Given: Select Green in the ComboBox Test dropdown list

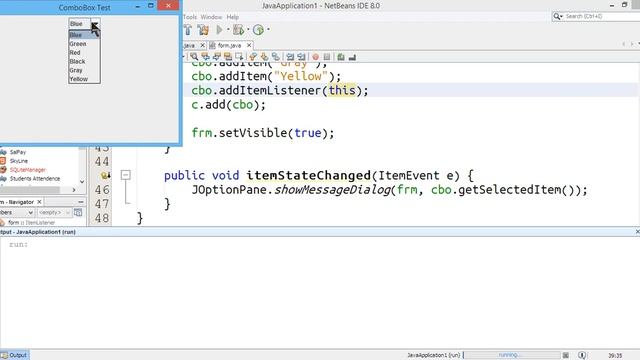Looking at the screenshot, I should 84,44.
